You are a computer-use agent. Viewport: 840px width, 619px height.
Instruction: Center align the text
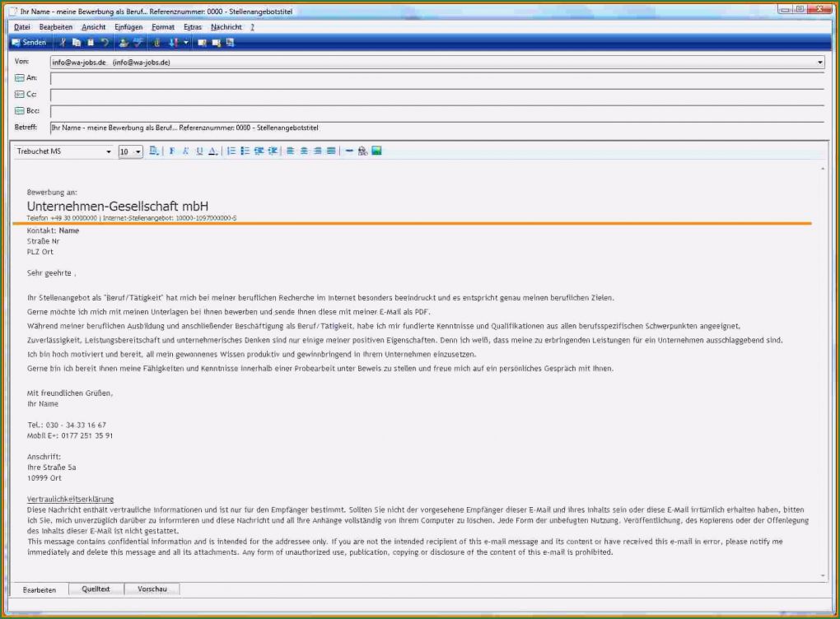coord(304,151)
